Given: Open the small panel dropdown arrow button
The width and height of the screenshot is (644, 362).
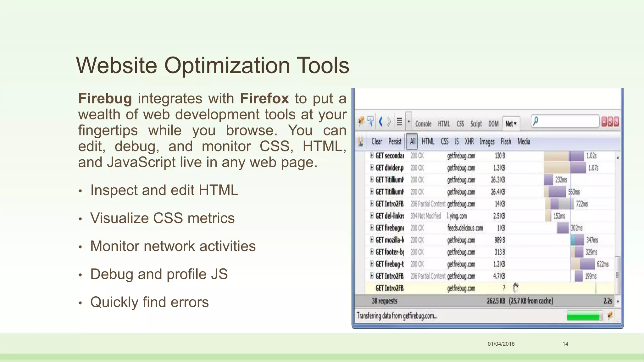Looking at the screenshot, I should [409, 121].
